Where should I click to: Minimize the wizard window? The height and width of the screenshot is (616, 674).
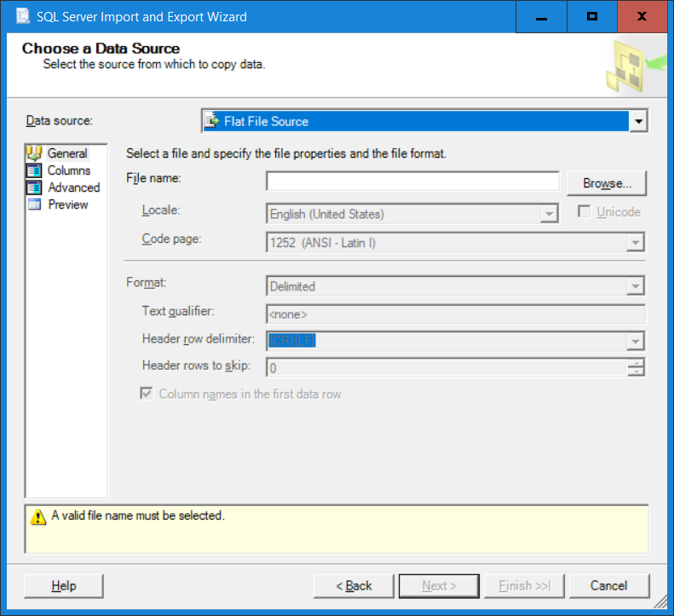click(x=541, y=17)
